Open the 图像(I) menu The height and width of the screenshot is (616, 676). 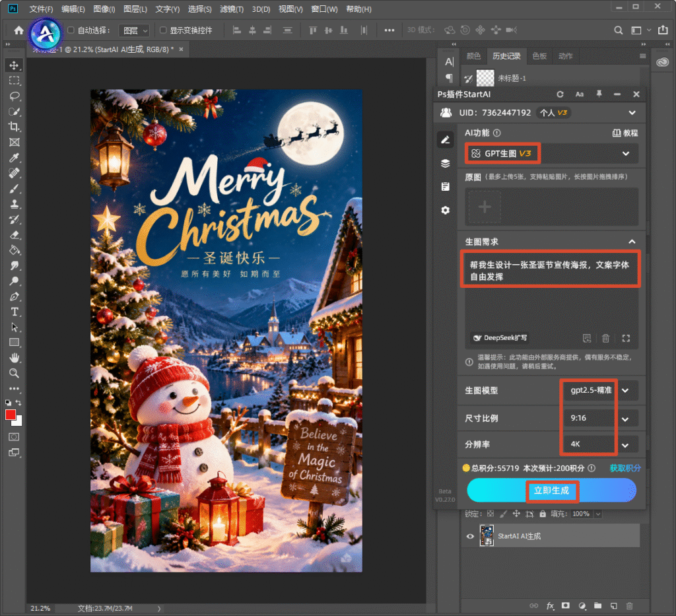tap(104, 9)
